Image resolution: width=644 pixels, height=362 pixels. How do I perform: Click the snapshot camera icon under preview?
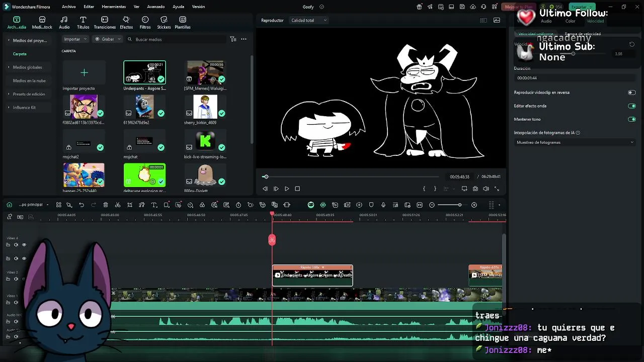[x=475, y=189]
